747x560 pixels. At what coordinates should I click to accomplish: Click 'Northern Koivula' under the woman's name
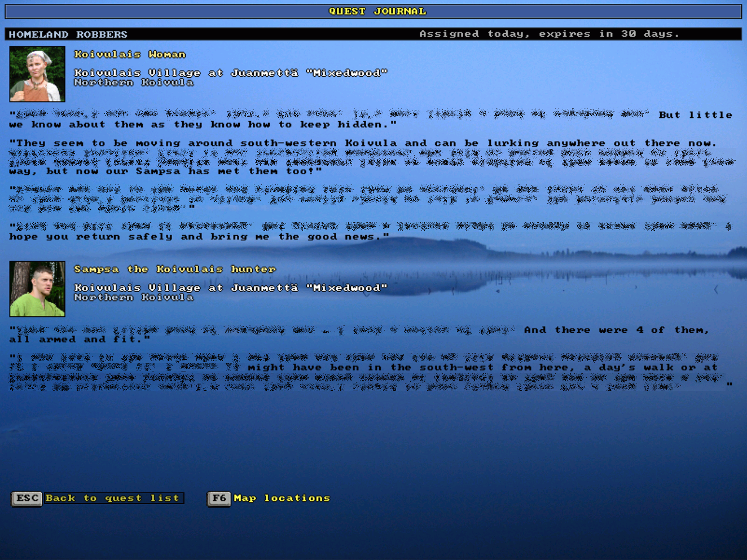tap(134, 82)
